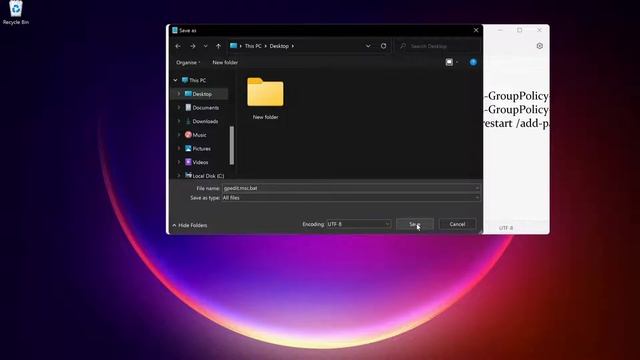Go forward using the Forward arrow
This screenshot has height=360, width=640.
(193, 46)
